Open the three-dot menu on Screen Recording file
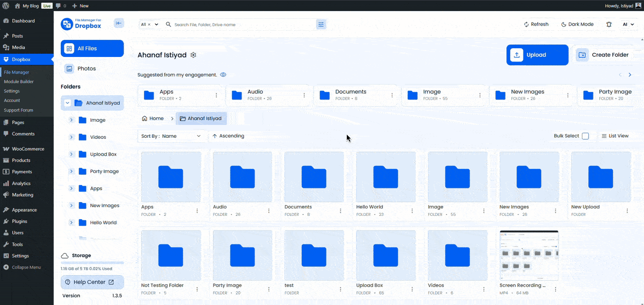Viewport: 644px width, 305px height. [x=556, y=289]
